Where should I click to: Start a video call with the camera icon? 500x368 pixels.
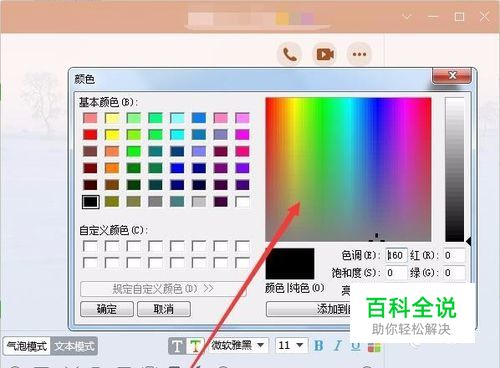pyautogui.click(x=324, y=54)
